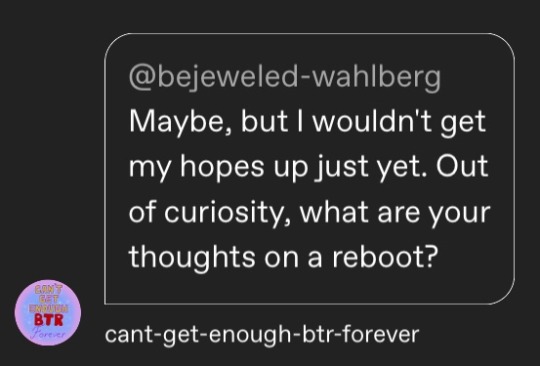The width and height of the screenshot is (540, 366).
Task: Click the red BTR text in avatar
Action: point(49,320)
